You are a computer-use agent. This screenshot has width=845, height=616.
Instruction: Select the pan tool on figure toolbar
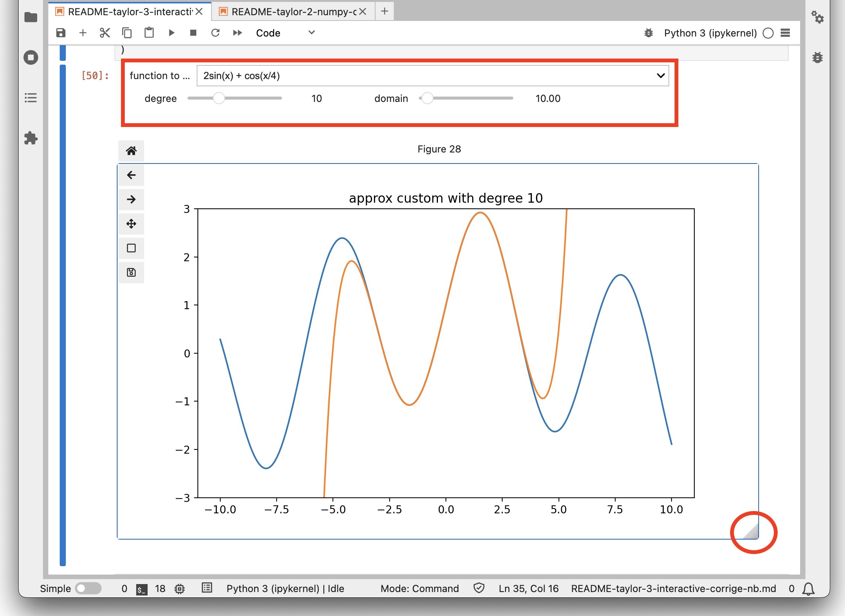(131, 224)
